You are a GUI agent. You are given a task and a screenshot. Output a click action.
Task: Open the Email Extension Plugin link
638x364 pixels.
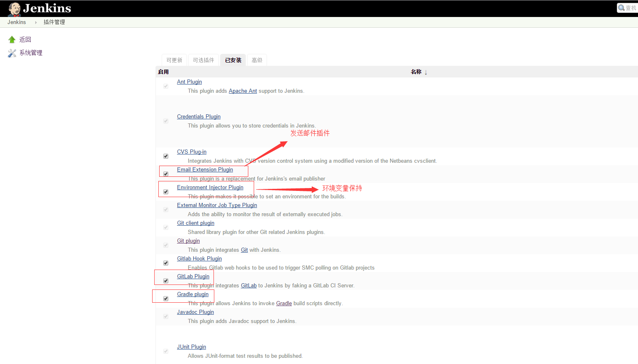pyautogui.click(x=205, y=170)
